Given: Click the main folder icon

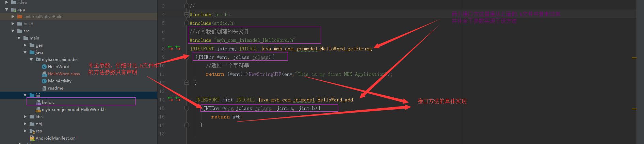Looking at the screenshot, I should click(x=26, y=38).
